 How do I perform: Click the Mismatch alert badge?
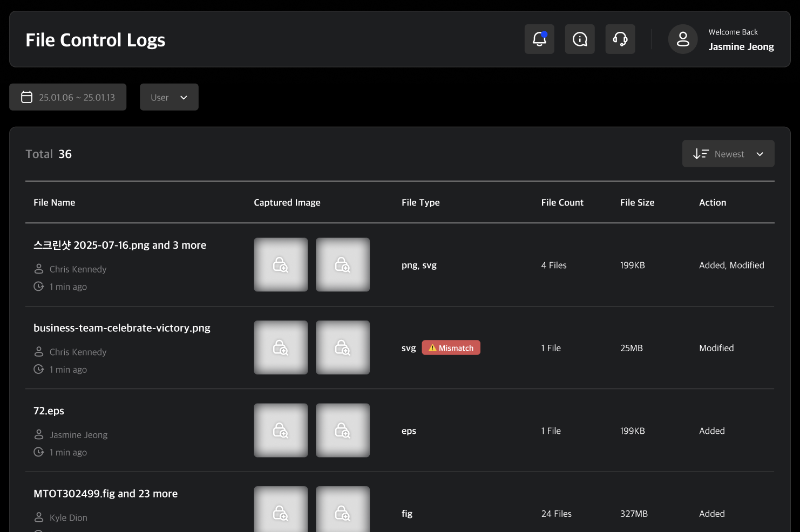(x=451, y=347)
